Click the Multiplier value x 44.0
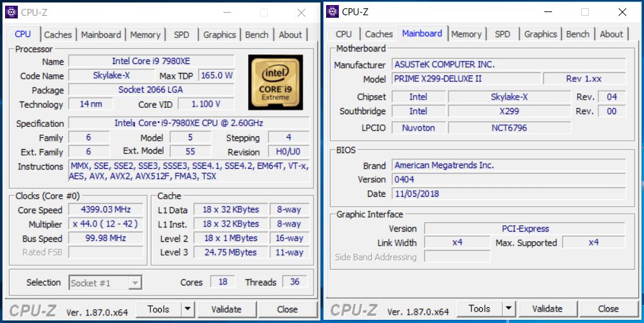The width and height of the screenshot is (644, 323). click(105, 224)
